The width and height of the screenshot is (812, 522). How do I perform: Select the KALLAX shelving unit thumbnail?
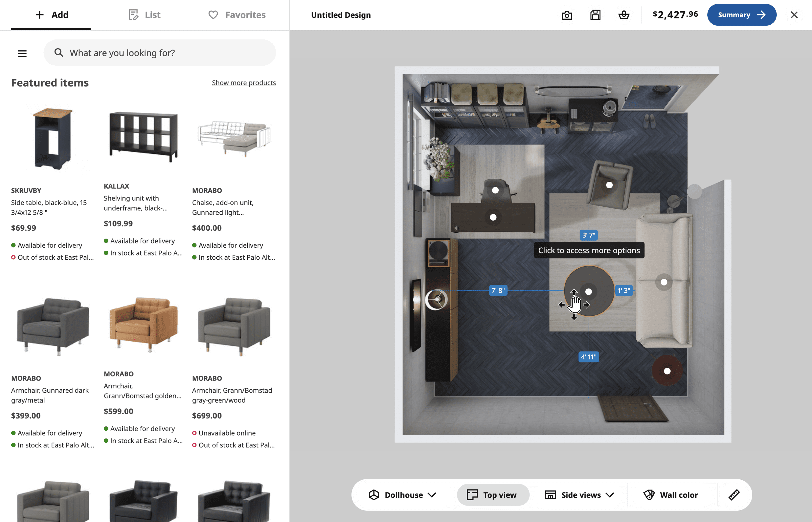[x=143, y=137]
